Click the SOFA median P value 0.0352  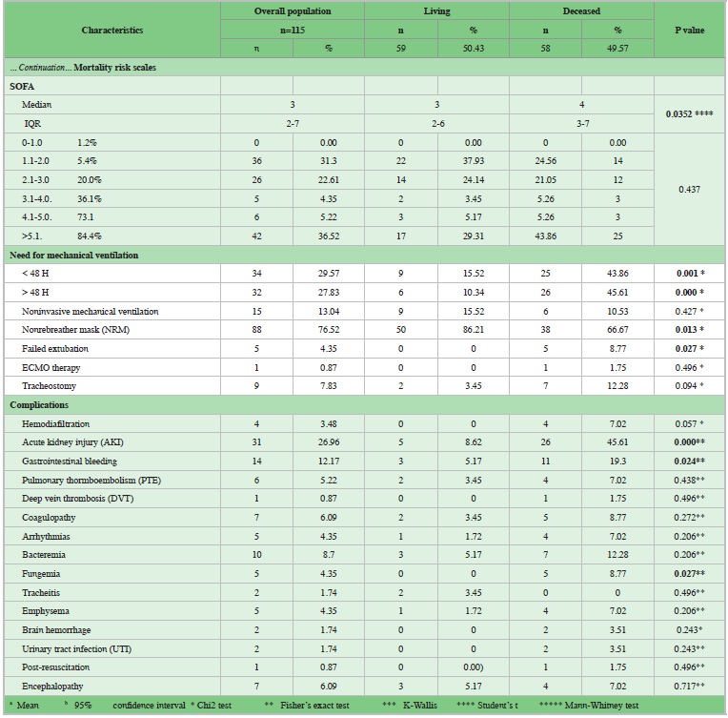[689, 113]
